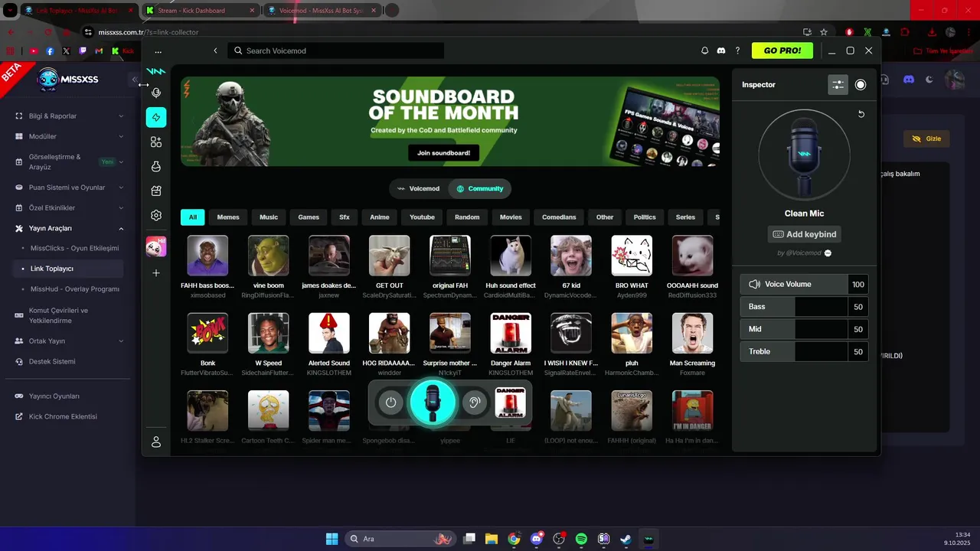Viewport: 980px width, 551px height.
Task: Open the Voicebox microphone section in sidebar
Action: pyautogui.click(x=156, y=93)
